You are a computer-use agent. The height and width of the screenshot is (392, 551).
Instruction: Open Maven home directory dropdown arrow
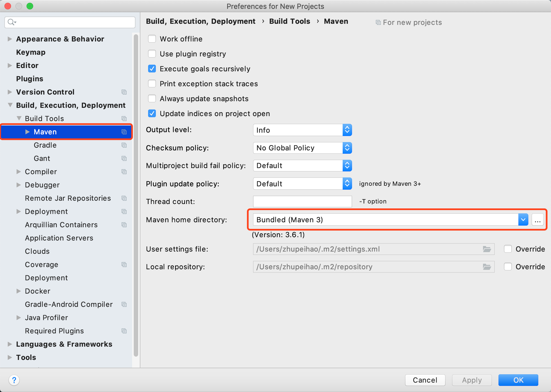point(523,220)
